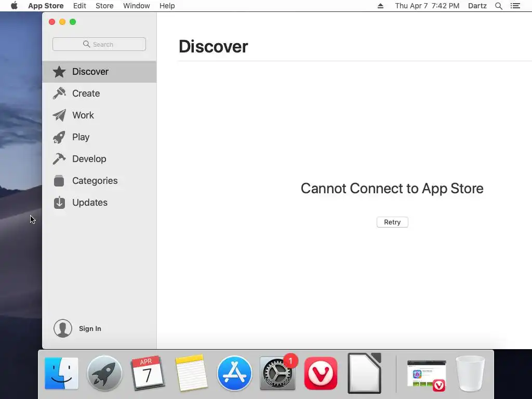
Task: Click 'Cannot Connect to App Store' message
Action: pos(392,189)
